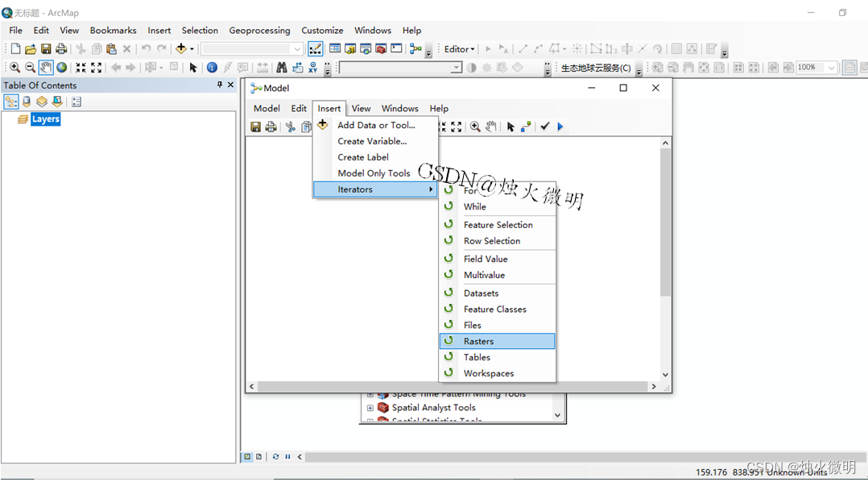Open the Table Of Contents window icon
The width and height of the screenshot is (868, 482).
[x=335, y=48]
